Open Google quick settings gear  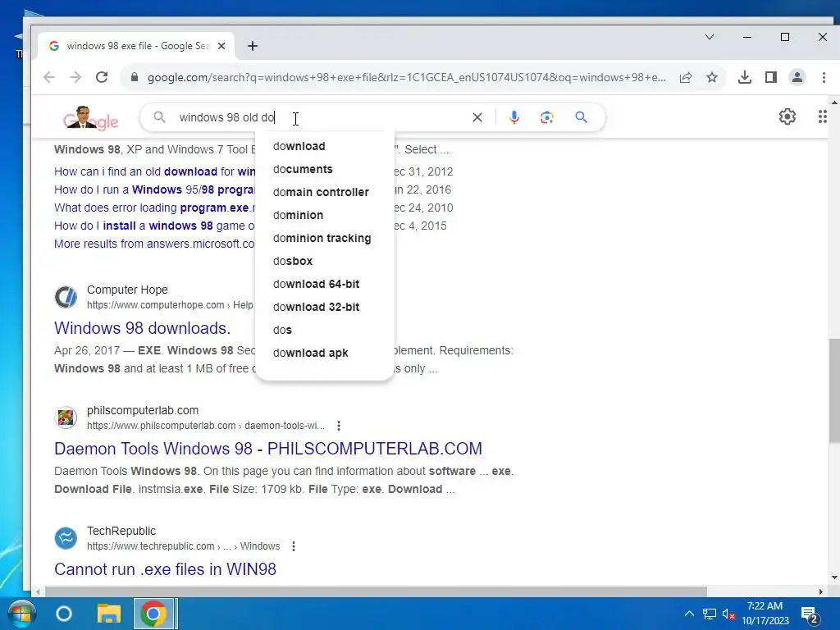click(787, 116)
